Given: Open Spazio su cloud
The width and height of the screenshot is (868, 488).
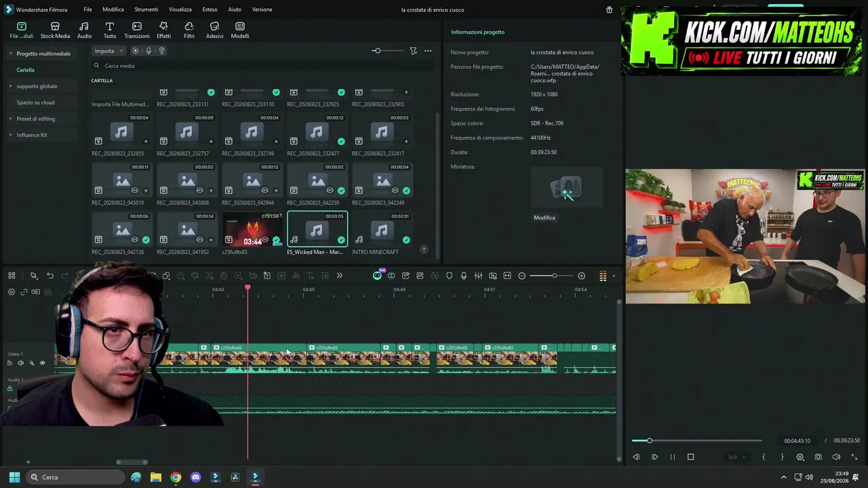Looking at the screenshot, I should [35, 102].
